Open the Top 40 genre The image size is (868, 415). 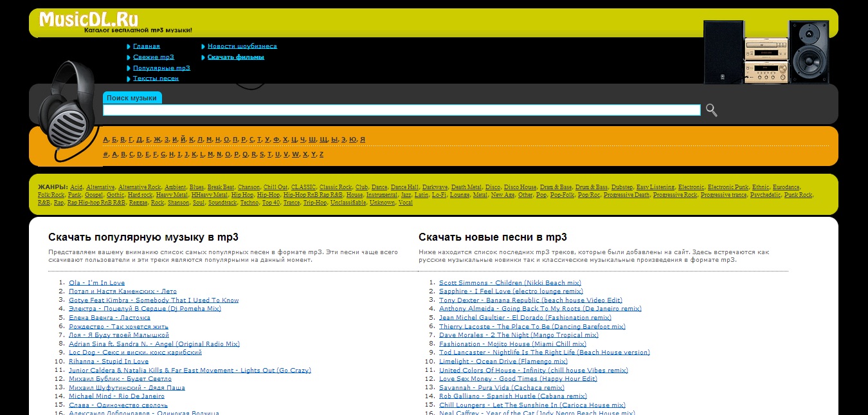(x=271, y=203)
